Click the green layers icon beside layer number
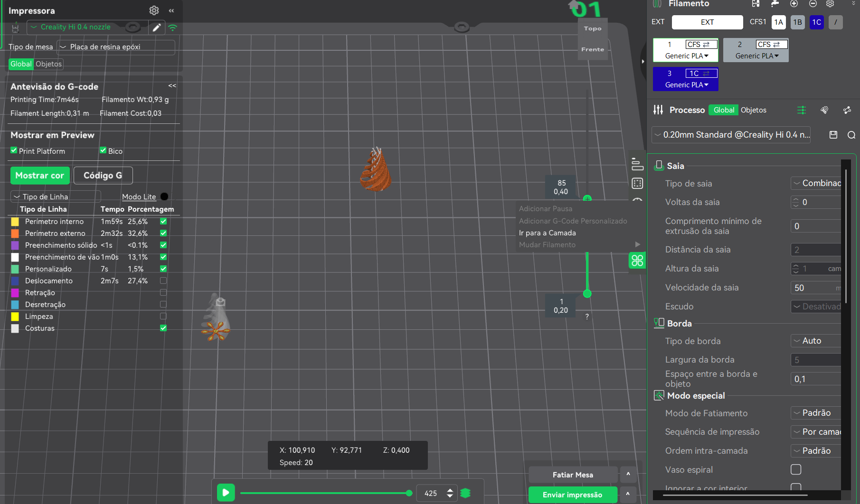860x504 pixels. [465, 493]
